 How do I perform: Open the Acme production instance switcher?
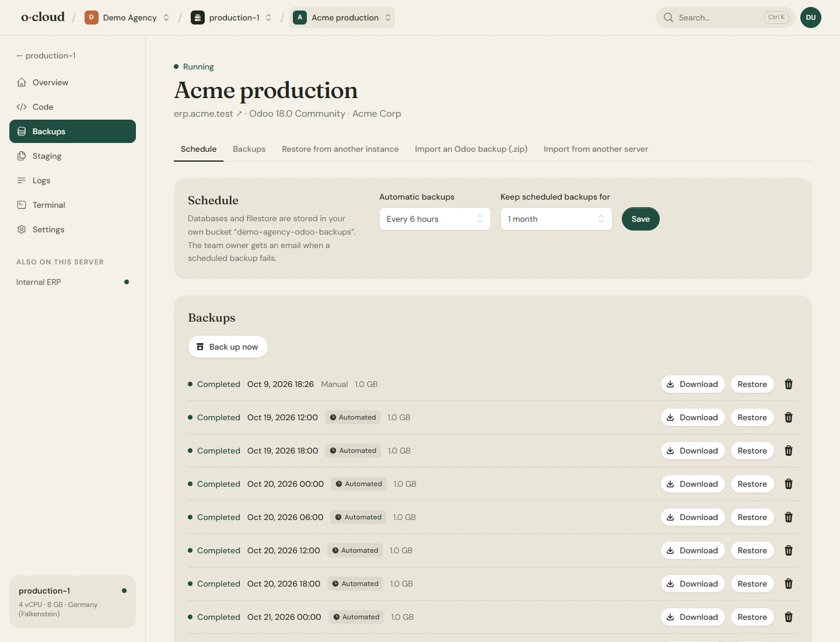[x=342, y=18]
